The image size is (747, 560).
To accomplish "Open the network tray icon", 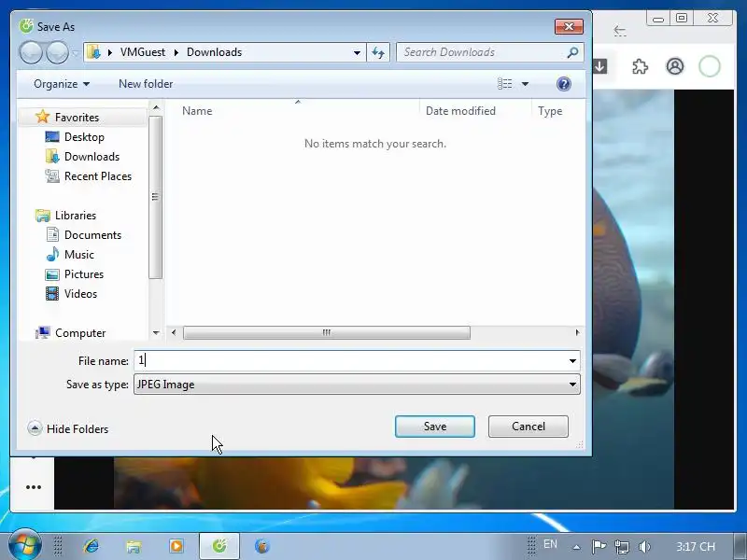I will (x=621, y=546).
